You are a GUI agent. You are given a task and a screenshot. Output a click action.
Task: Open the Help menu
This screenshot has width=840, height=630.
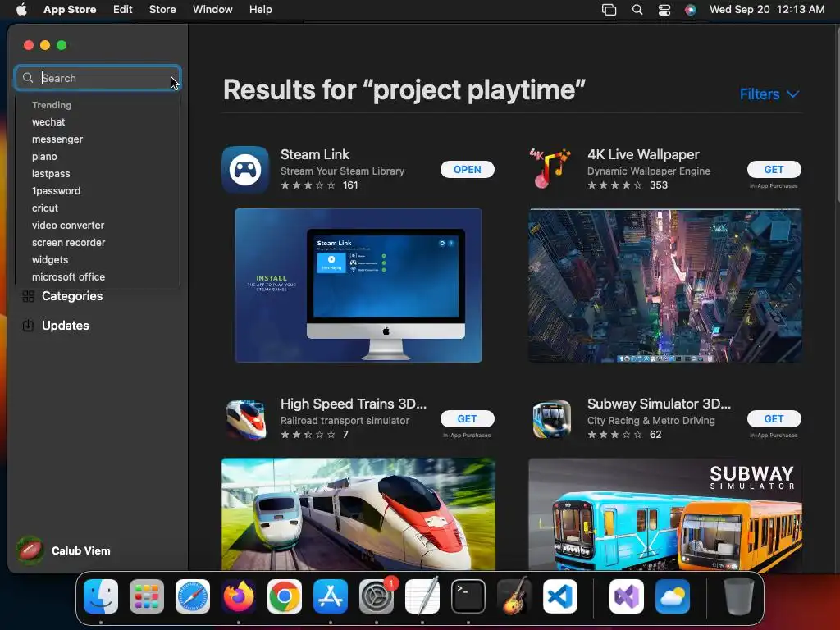260,10
